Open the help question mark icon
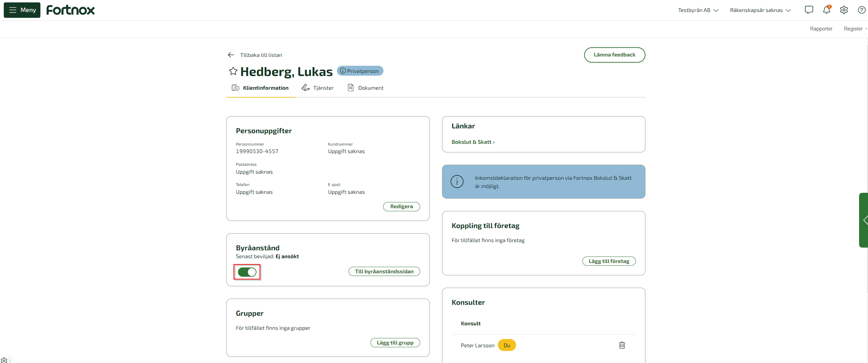The height and width of the screenshot is (363, 868). coord(861,10)
